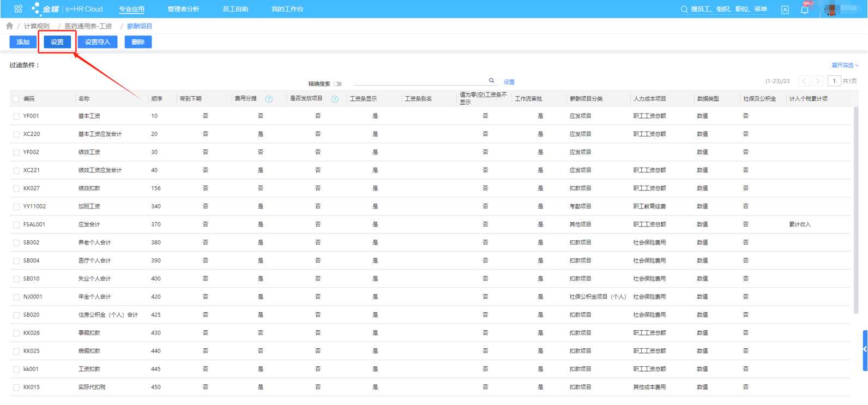Sort by the 顺序 column header
This screenshot has width=868, height=405.
[157, 99]
